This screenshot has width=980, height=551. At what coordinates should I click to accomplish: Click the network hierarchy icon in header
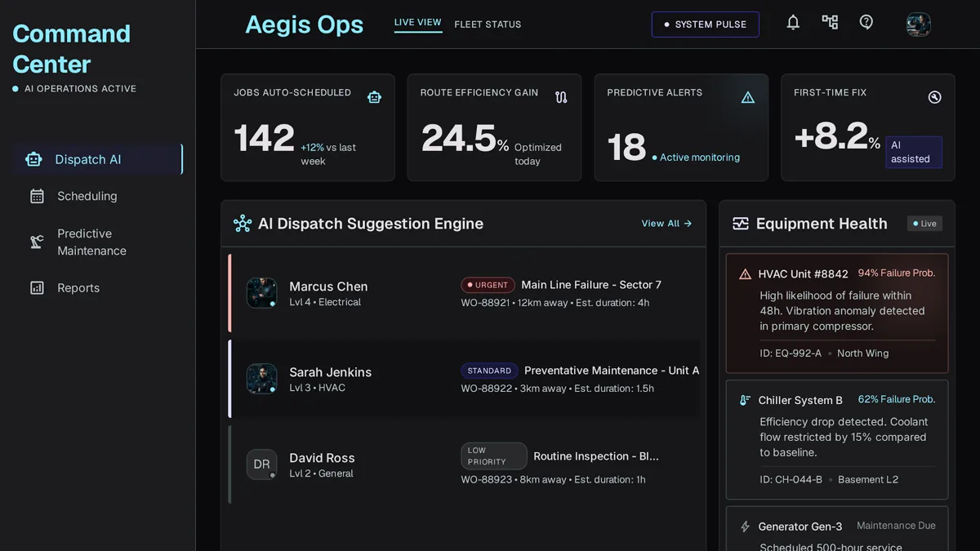(830, 23)
